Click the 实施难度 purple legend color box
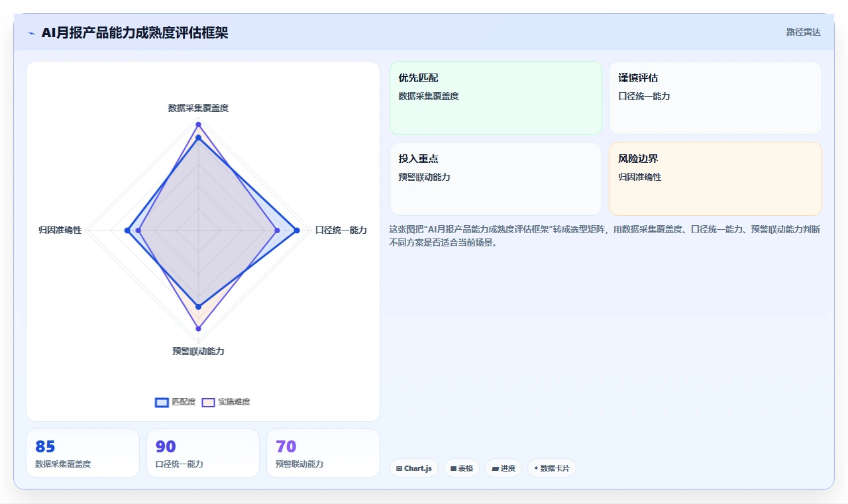The image size is (848, 504). pyautogui.click(x=208, y=402)
